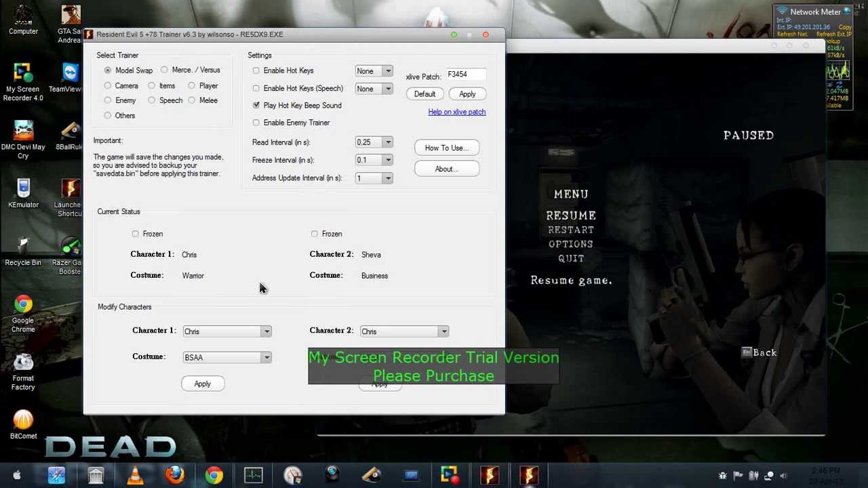Select the Merce. / Versus radio button
The height and width of the screenshot is (488, 868).
(x=165, y=70)
